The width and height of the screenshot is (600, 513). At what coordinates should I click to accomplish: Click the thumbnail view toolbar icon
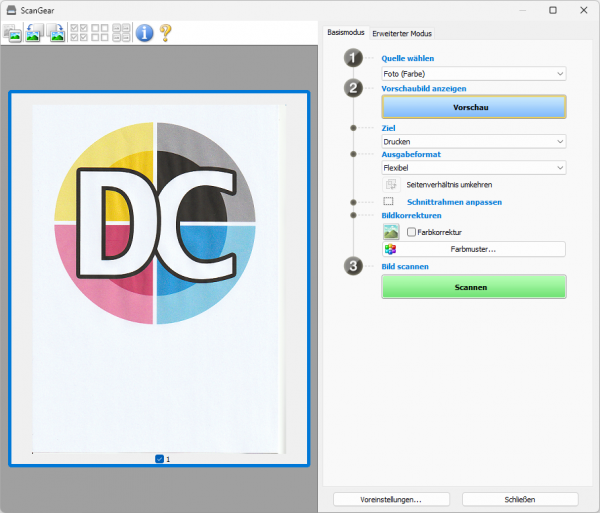click(x=14, y=33)
